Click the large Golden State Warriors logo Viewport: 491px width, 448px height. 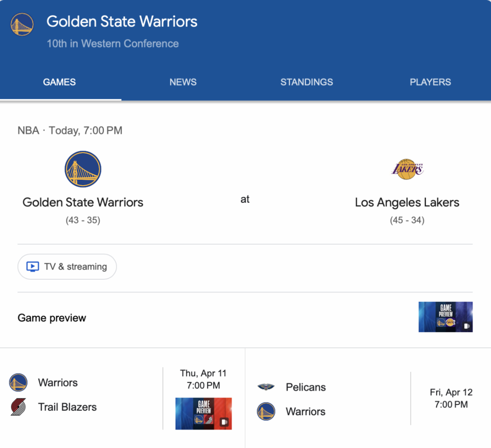pyautogui.click(x=83, y=169)
